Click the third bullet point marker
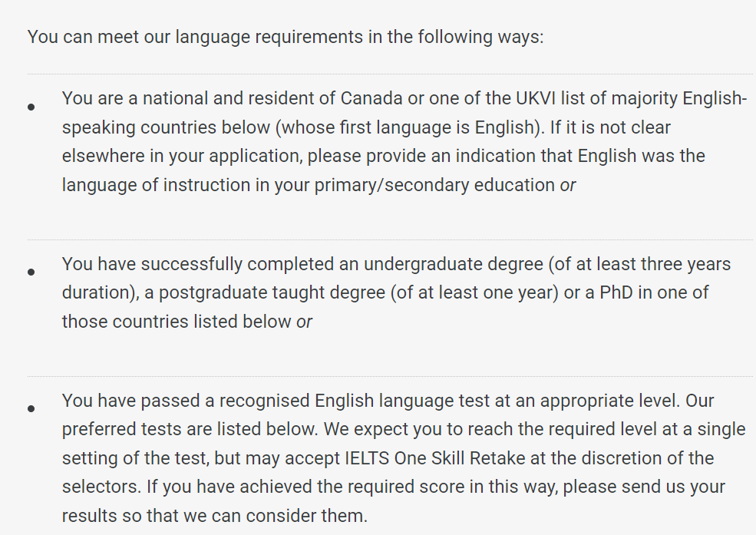This screenshot has height=535, width=756. [31, 408]
